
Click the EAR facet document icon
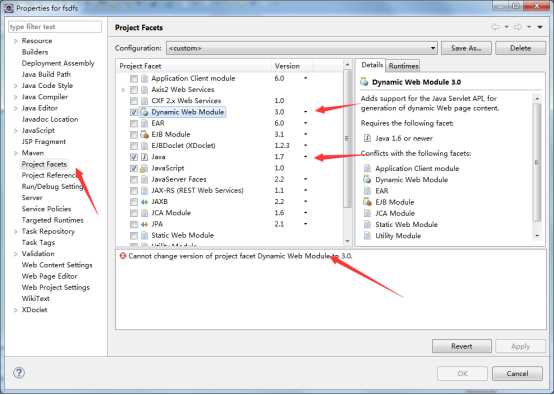145,123
